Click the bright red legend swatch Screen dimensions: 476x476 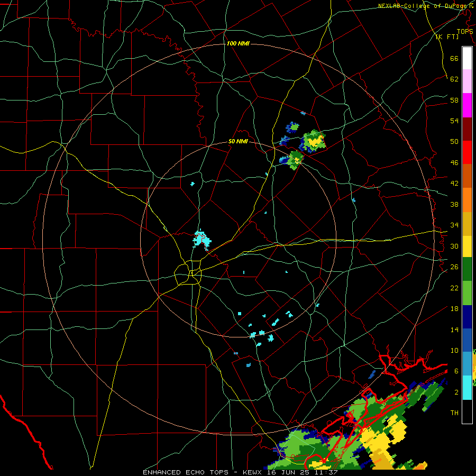tap(467, 152)
